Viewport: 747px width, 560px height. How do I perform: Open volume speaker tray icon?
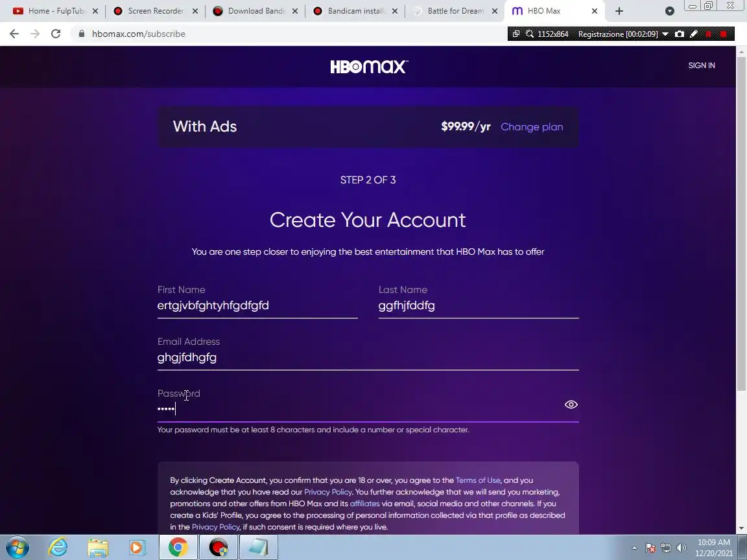[x=682, y=548]
